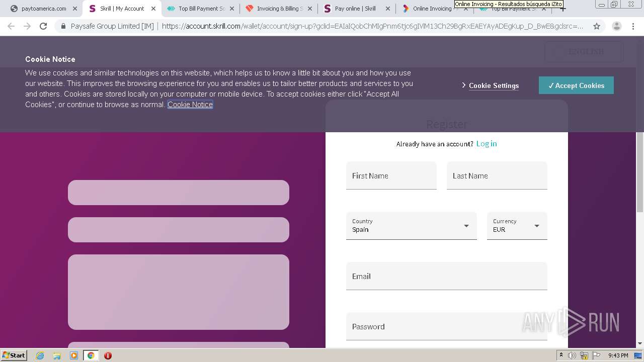This screenshot has width=644, height=362.
Task: Launch Internet Explorer from the taskbar
Action: 40,355
